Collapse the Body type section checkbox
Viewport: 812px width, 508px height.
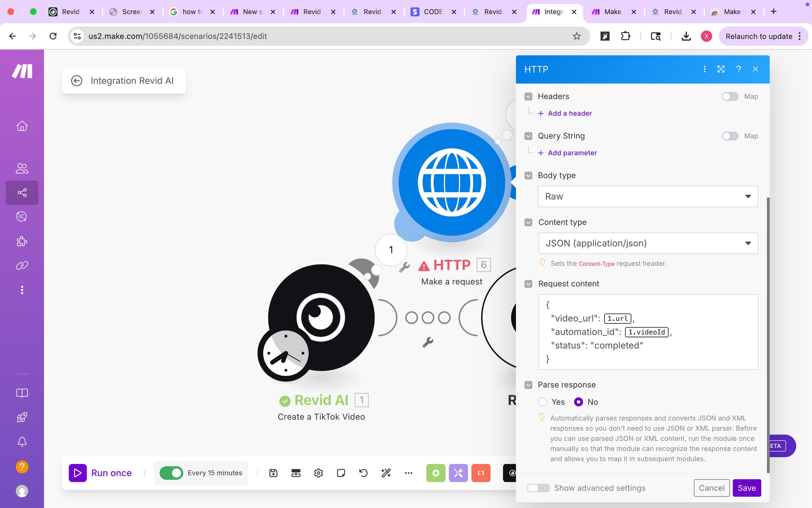(x=528, y=175)
